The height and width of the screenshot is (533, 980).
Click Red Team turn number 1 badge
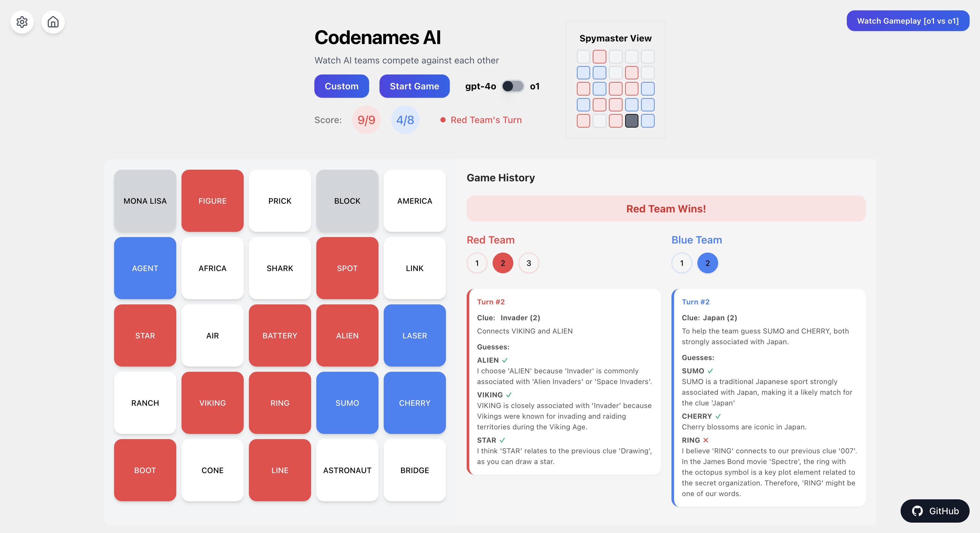tap(477, 263)
